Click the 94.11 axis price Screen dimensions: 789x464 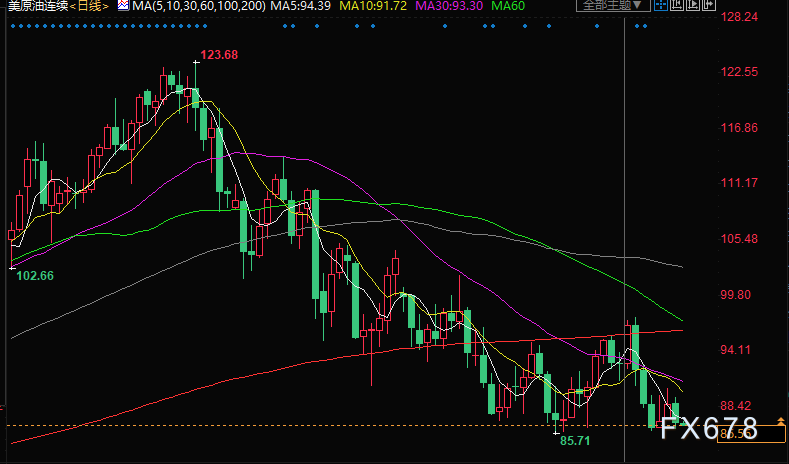tap(735, 350)
